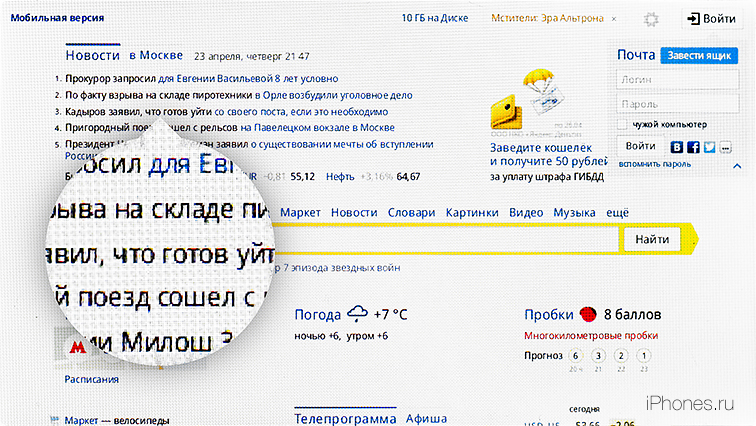Open Кадыров news headline
The image size is (756, 426).
(x=227, y=112)
